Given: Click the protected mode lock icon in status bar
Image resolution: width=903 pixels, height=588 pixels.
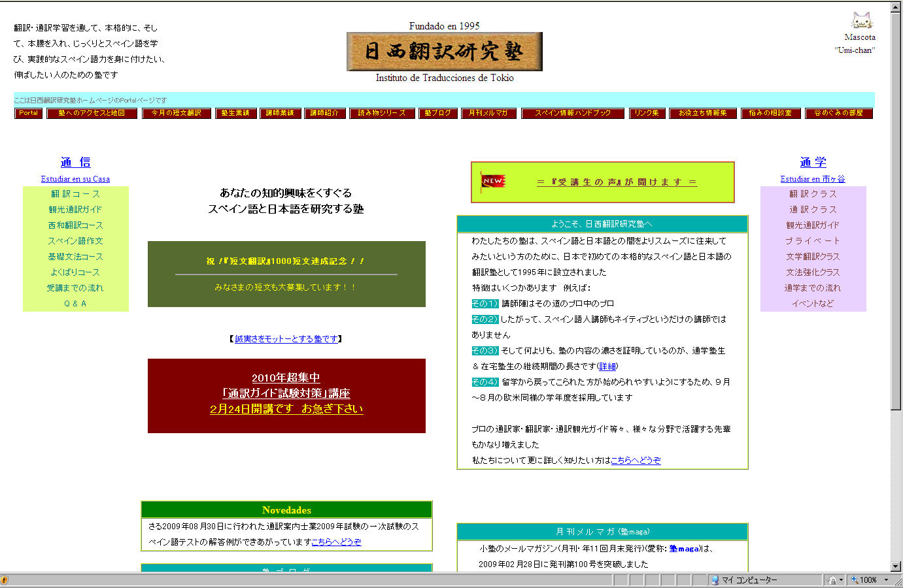Looking at the screenshot, I should tap(832, 580).
